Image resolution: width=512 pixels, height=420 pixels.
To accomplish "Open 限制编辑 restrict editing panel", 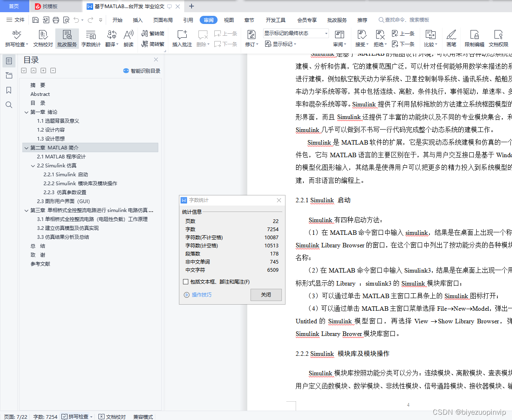I will tap(474, 39).
